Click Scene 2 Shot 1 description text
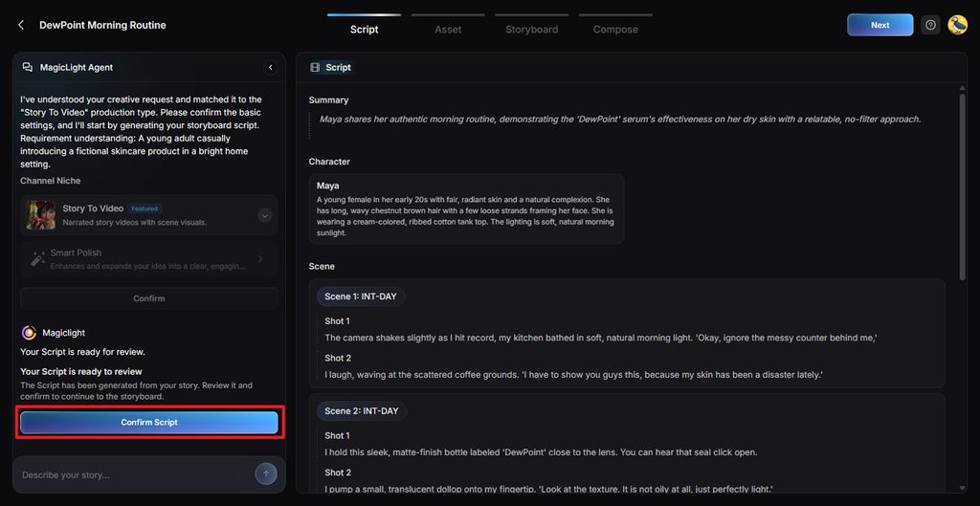 (541, 451)
